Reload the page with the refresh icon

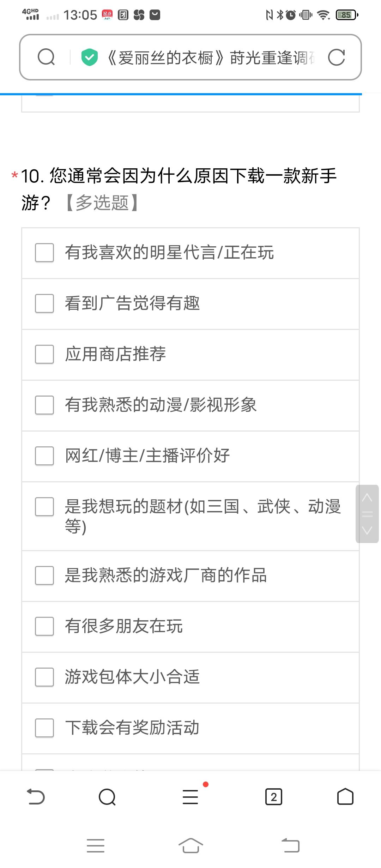pos(336,58)
